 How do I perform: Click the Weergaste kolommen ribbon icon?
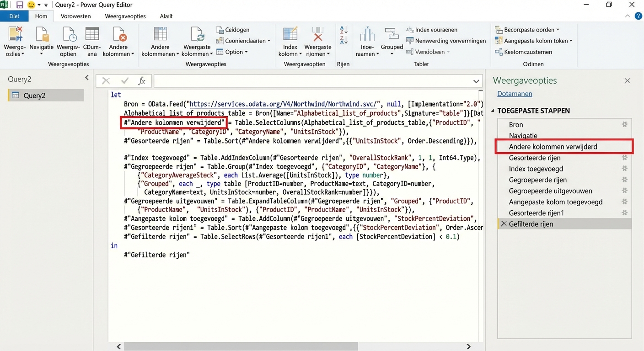[x=197, y=40]
